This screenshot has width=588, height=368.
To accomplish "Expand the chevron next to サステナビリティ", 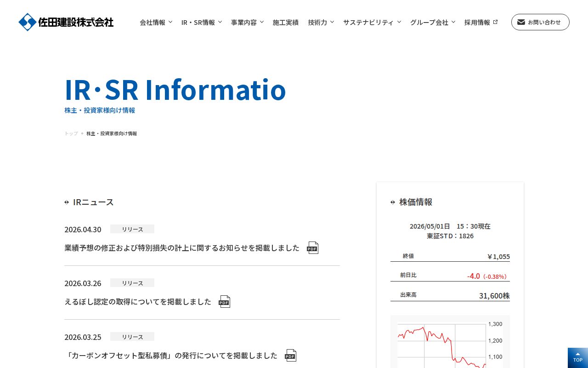I will tap(399, 22).
